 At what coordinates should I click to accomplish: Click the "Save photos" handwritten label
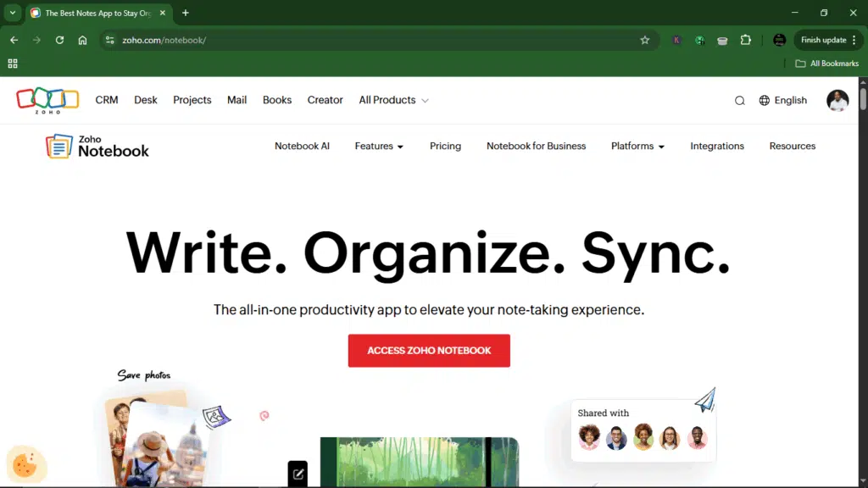(x=144, y=375)
